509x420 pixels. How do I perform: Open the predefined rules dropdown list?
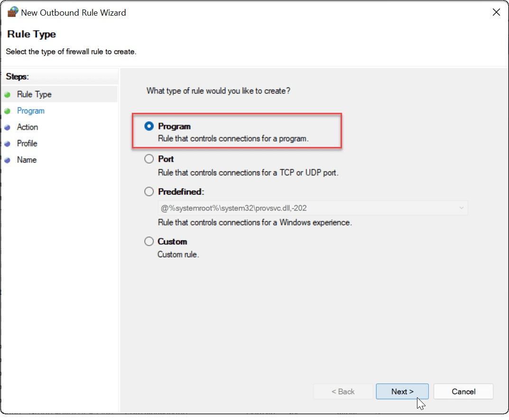click(x=312, y=208)
